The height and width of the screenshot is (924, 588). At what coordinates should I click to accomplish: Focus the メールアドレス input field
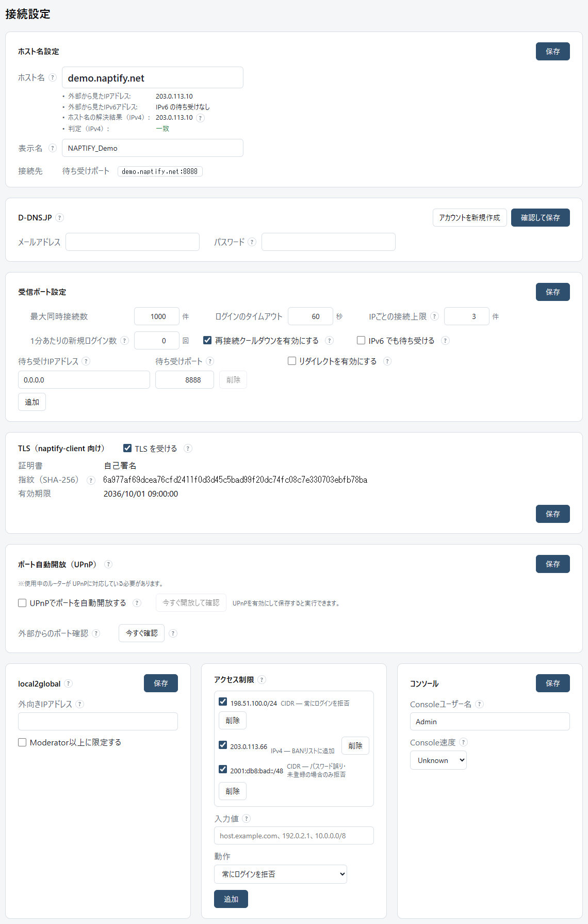tap(133, 242)
